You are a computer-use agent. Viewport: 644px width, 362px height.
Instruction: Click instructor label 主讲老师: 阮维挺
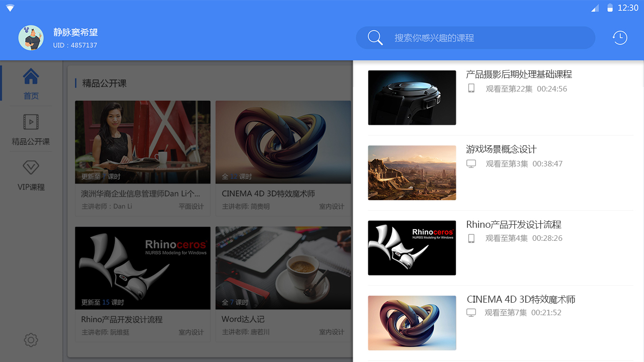coord(106,332)
